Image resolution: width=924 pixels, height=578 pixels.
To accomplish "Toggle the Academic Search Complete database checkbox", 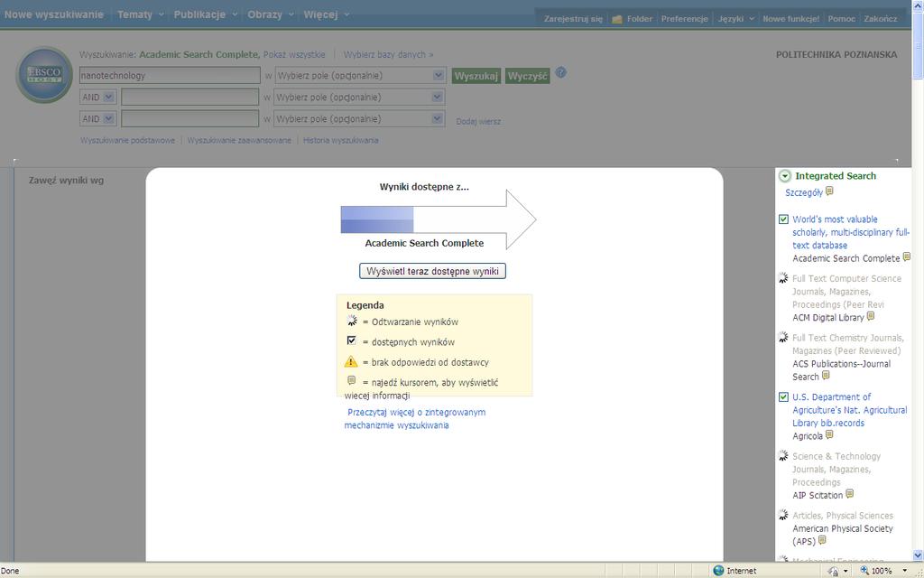I will pyautogui.click(x=783, y=219).
